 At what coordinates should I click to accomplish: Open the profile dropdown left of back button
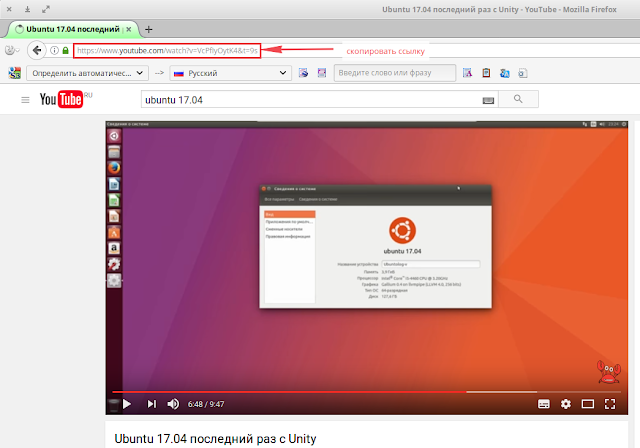coord(12,51)
